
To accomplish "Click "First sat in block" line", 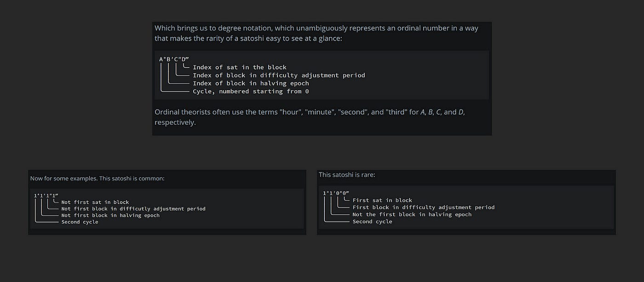I will [382, 201].
